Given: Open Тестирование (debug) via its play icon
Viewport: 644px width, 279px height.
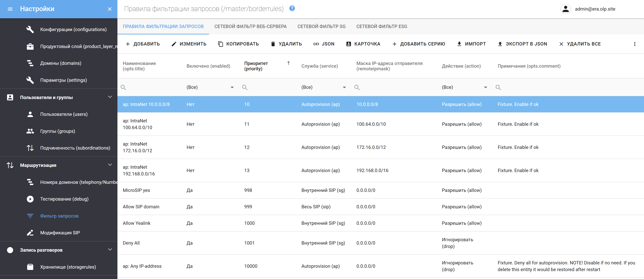Looking at the screenshot, I should pos(30,199).
